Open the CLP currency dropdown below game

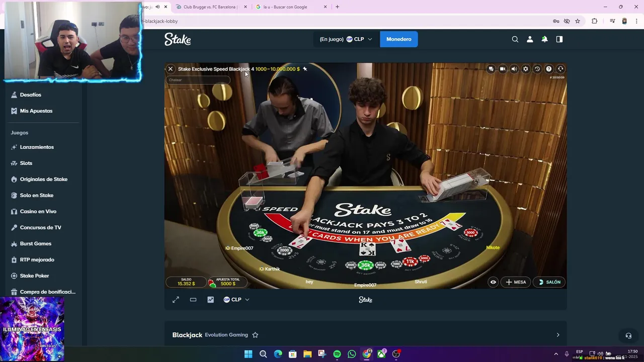236,300
